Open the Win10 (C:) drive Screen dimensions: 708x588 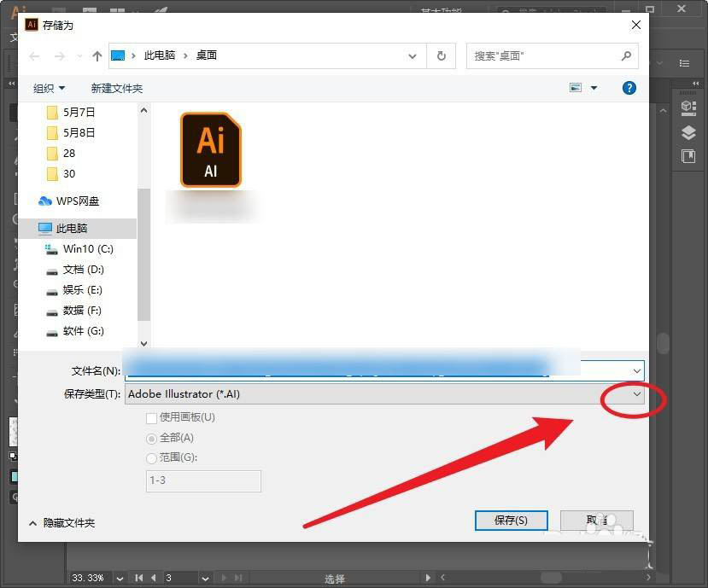click(79, 249)
